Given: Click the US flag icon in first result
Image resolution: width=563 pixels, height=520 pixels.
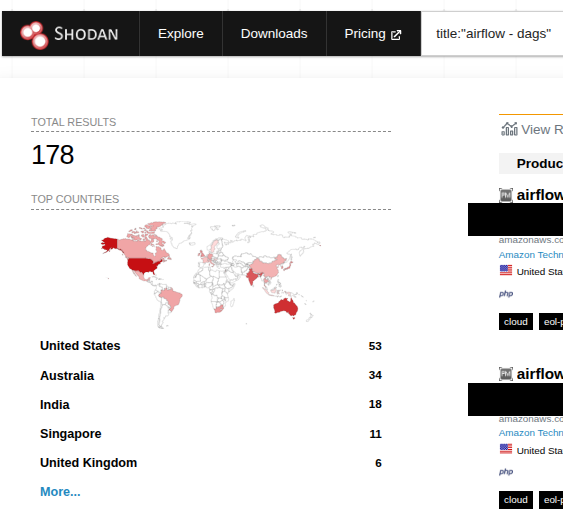Looking at the screenshot, I should [506, 270].
